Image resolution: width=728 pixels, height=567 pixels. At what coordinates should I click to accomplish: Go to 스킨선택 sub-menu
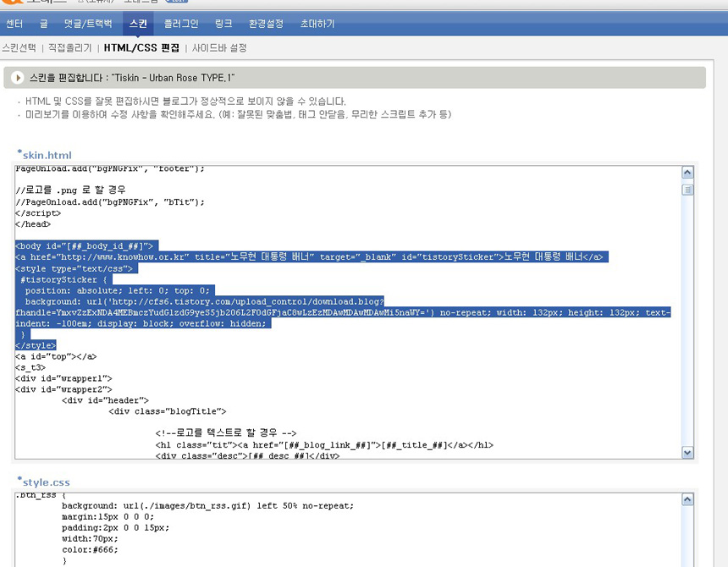click(x=19, y=47)
